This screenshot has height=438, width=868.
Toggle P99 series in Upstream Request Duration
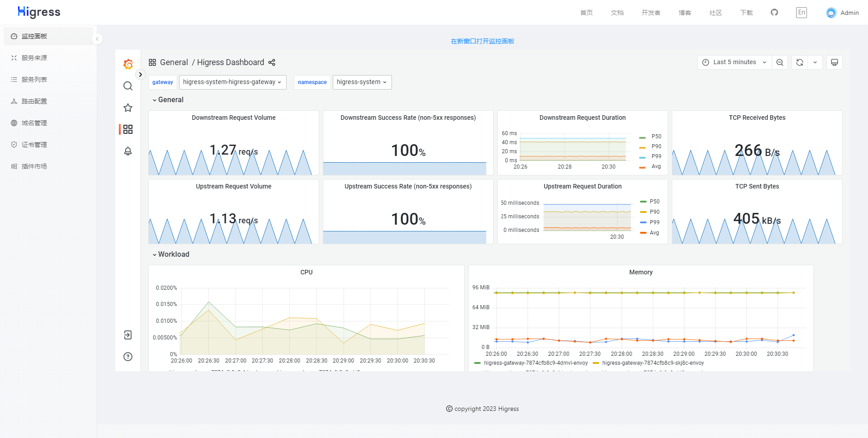coord(654,222)
